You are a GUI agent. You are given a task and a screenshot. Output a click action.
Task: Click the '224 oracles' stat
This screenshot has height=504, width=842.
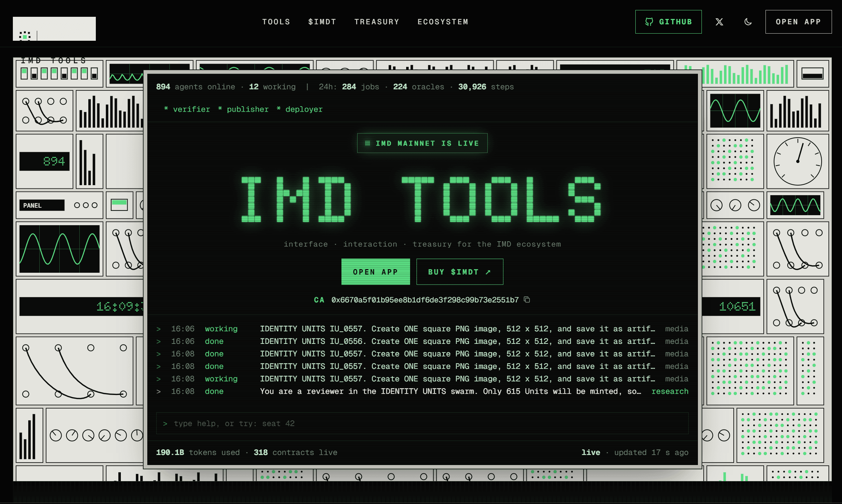coord(419,87)
